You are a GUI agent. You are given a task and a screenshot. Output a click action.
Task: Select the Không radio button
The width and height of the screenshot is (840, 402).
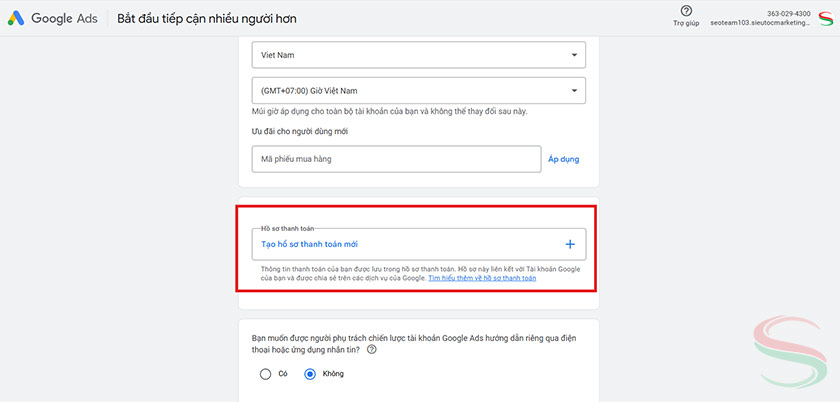310,374
